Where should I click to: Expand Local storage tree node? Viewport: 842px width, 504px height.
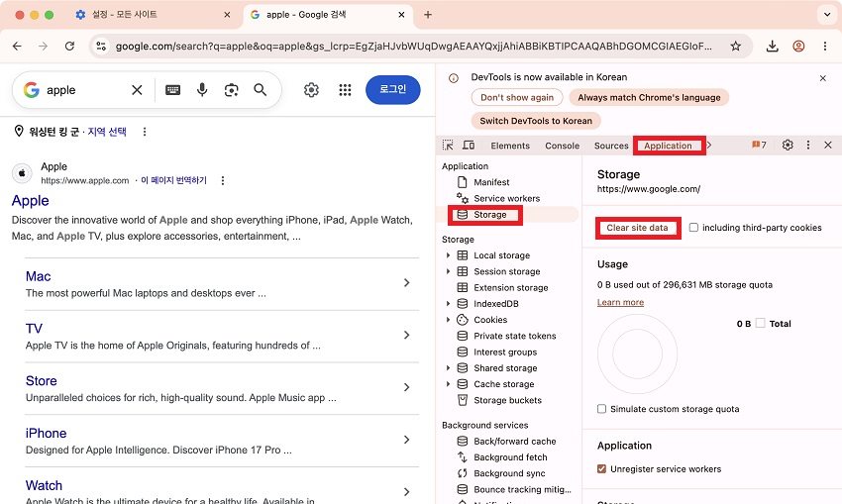pos(448,255)
